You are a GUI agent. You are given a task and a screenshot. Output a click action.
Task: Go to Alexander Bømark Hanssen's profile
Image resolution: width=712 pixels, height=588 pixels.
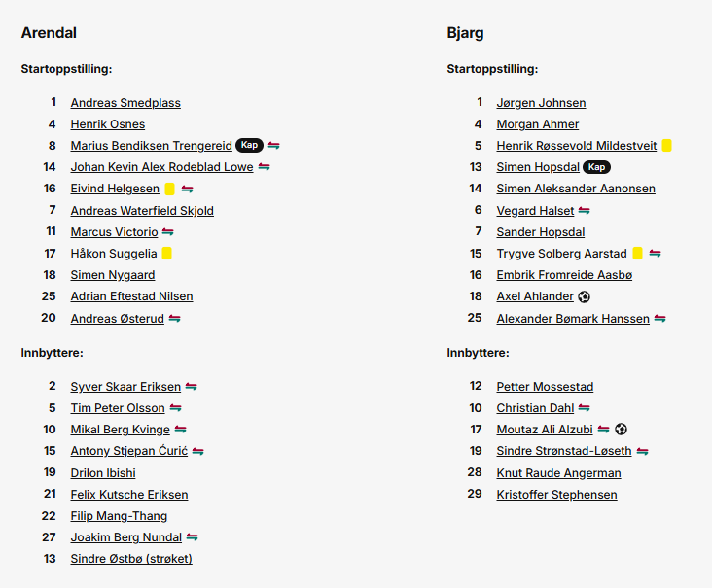point(573,319)
